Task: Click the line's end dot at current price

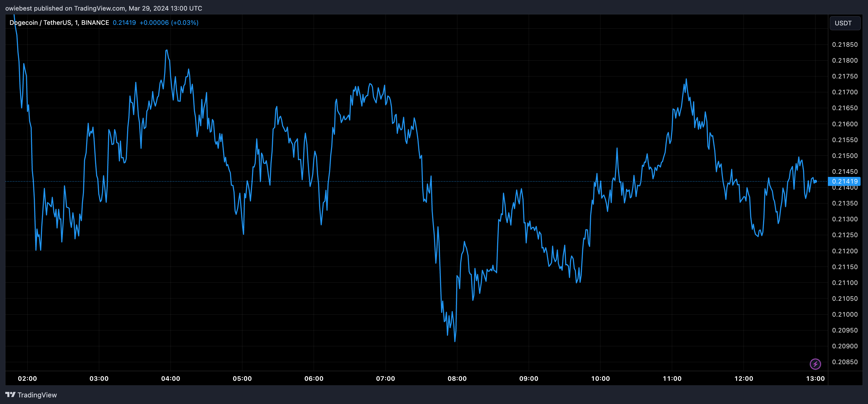Action: tap(815, 181)
